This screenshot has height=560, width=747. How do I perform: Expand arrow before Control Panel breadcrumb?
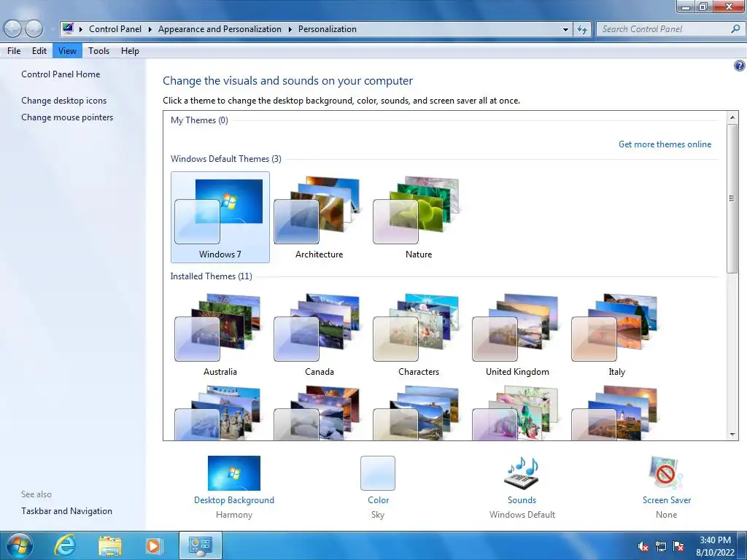point(80,29)
